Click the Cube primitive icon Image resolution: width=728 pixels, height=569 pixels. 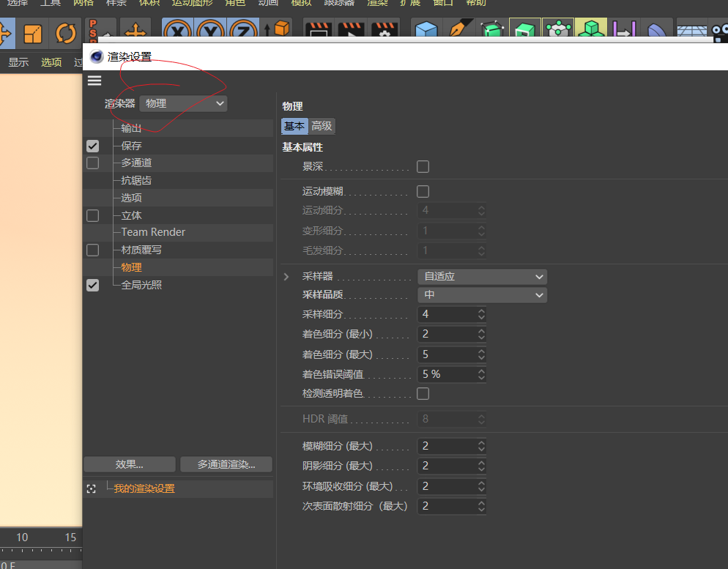click(426, 32)
